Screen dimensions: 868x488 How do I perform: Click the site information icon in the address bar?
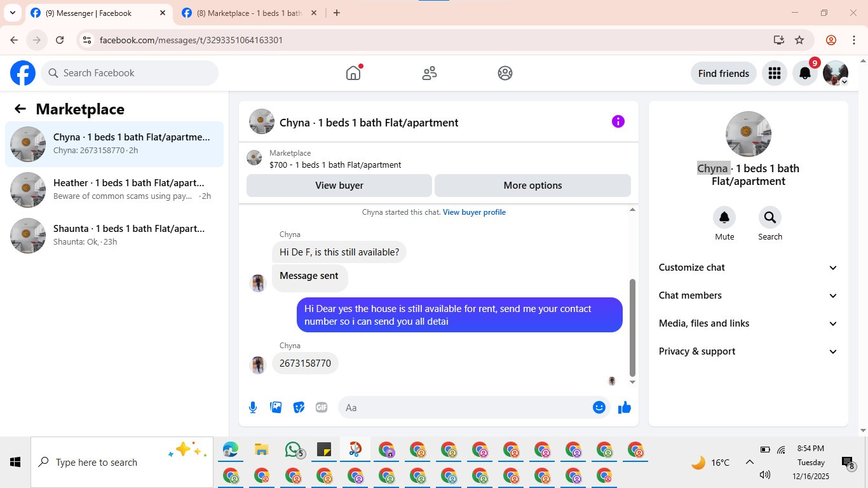(88, 40)
